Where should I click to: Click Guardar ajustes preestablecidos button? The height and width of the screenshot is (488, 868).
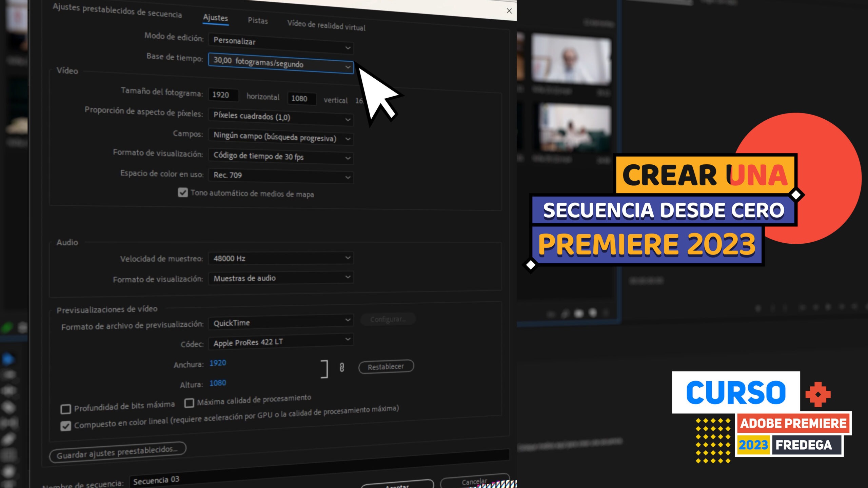pyautogui.click(x=118, y=452)
